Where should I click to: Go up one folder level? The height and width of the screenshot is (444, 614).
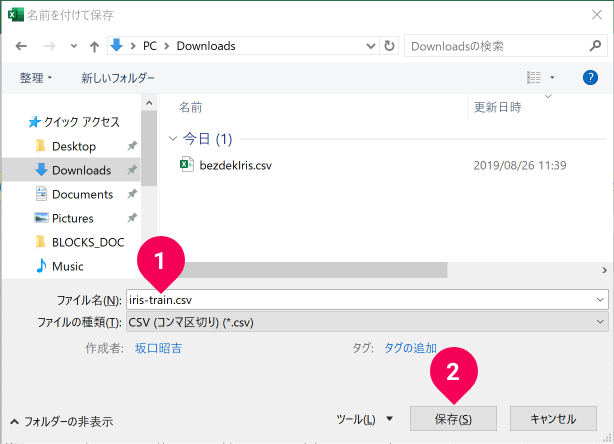tap(94, 47)
